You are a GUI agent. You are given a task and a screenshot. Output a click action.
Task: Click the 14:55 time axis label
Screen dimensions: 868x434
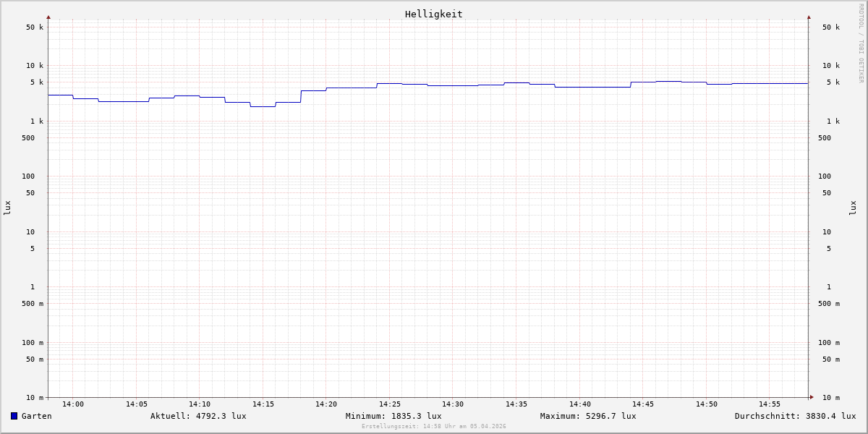770,404
